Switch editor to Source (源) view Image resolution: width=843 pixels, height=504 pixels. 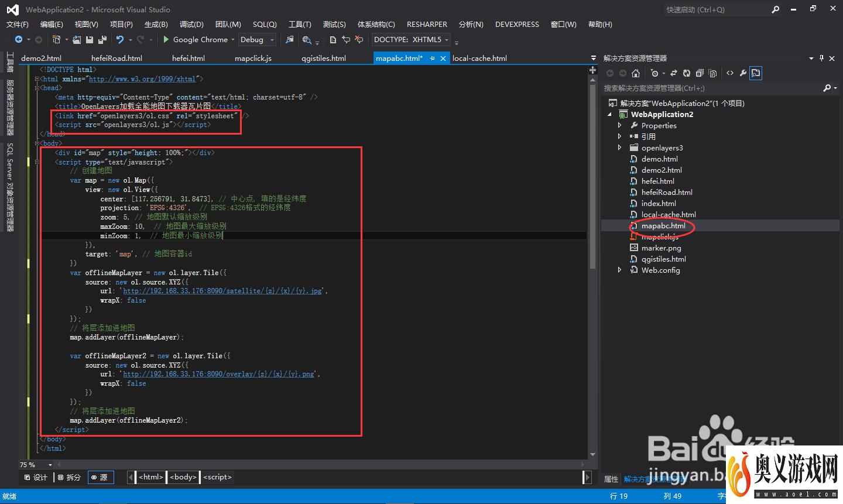pyautogui.click(x=100, y=477)
